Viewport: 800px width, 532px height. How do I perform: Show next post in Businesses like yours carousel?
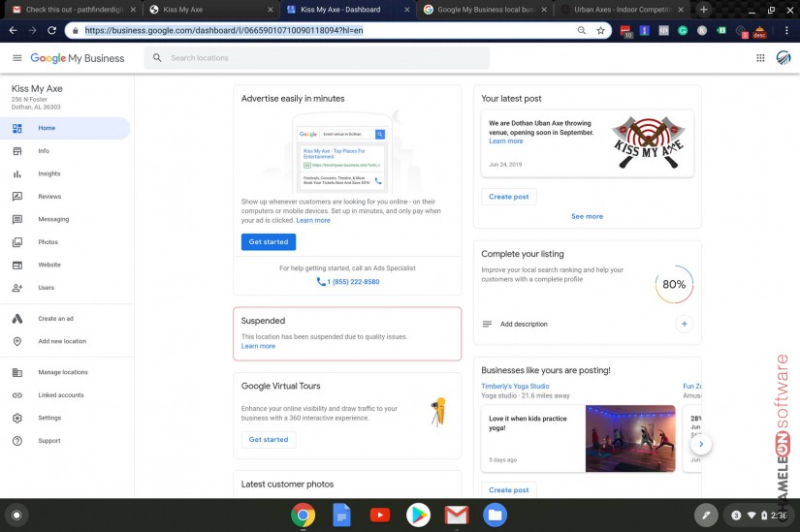coord(700,444)
